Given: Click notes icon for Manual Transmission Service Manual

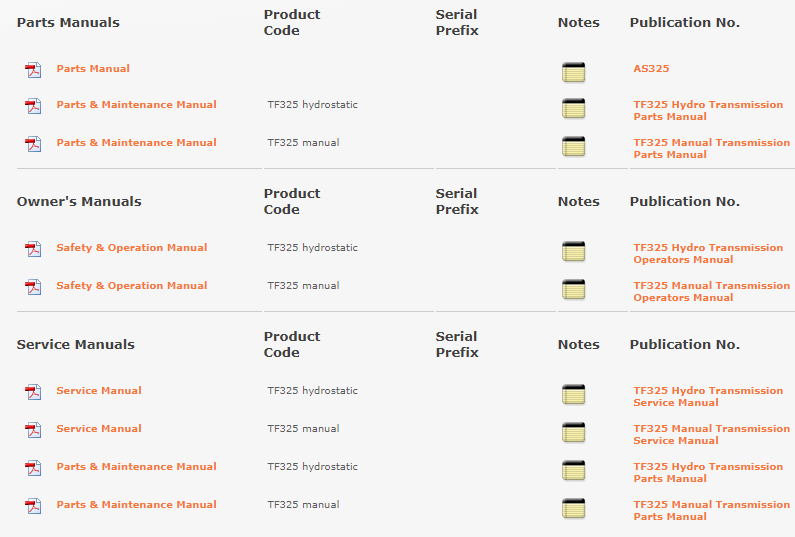Looking at the screenshot, I should (x=573, y=432).
